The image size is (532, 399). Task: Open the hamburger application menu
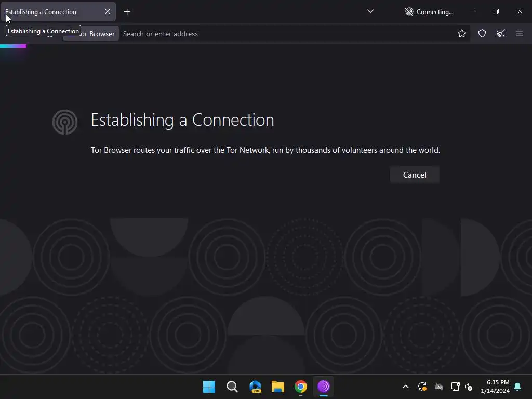pos(519,33)
